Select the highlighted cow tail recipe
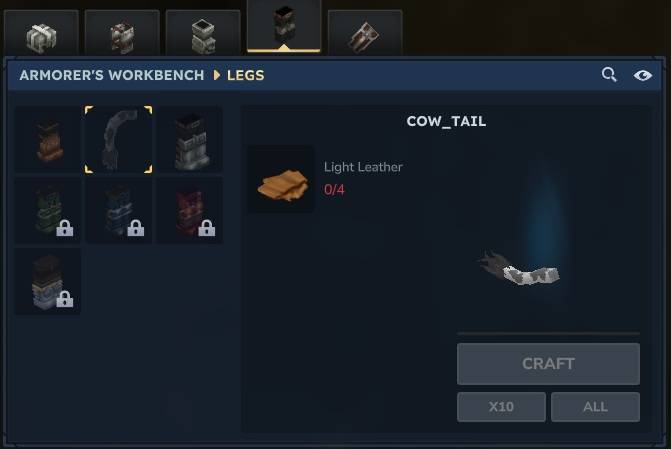671x449 pixels. coord(119,140)
